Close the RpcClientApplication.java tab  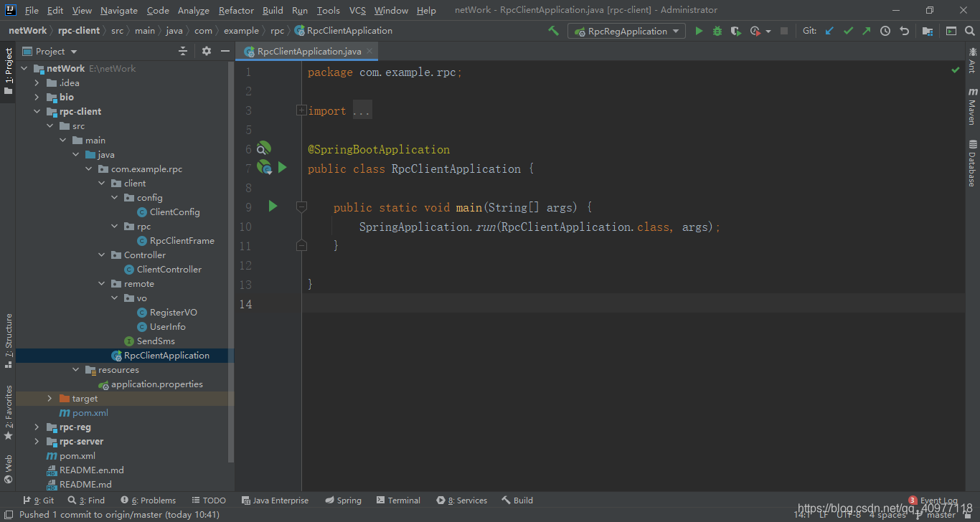(x=369, y=52)
